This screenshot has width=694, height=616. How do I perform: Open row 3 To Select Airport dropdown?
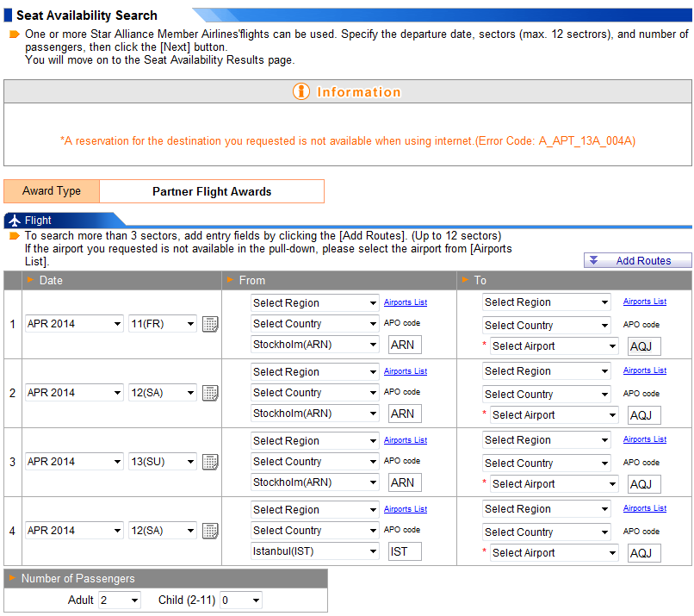point(554,484)
